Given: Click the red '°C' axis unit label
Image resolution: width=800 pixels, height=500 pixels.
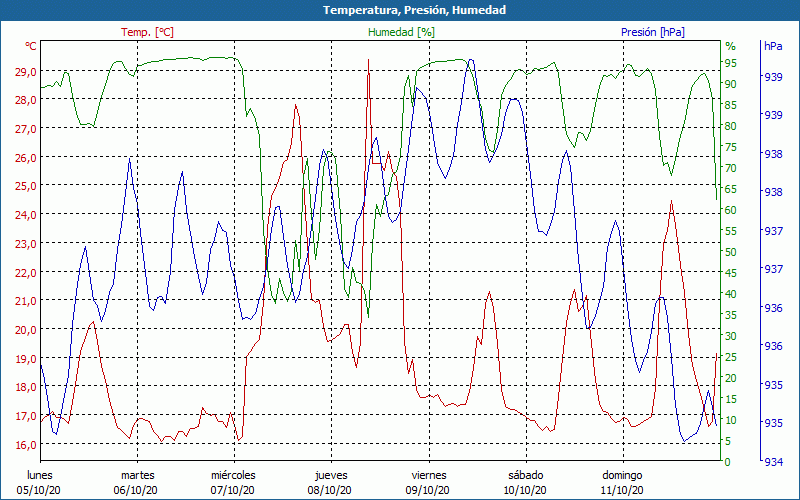Looking at the screenshot, I should (31, 46).
